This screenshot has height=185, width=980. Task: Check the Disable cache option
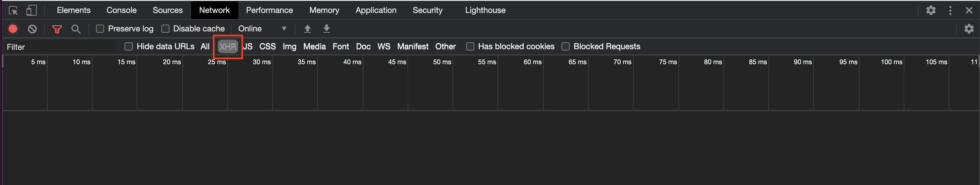(165, 29)
